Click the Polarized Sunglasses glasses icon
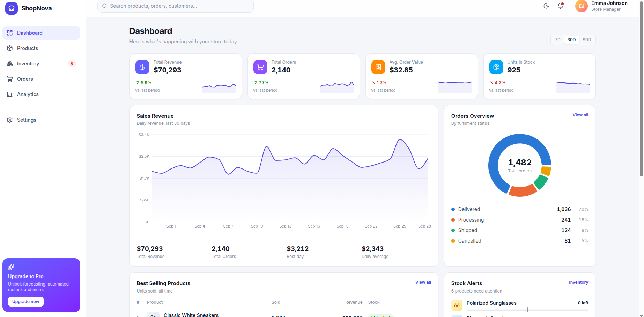The height and width of the screenshot is (317, 644). [x=457, y=305]
